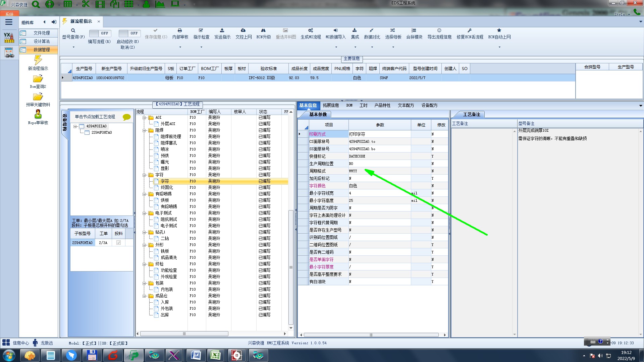Click the 型号查询 search icon
This screenshot has height=362, width=644.
tap(73, 31)
